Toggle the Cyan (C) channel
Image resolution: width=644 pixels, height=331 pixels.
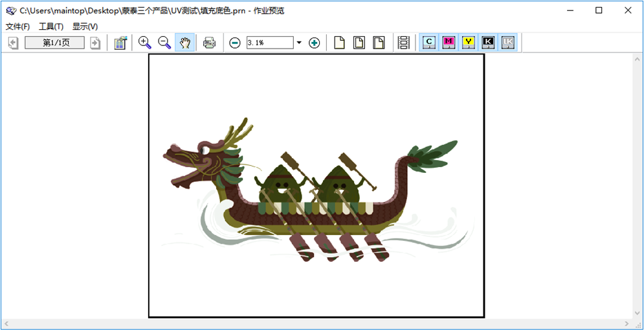(428, 42)
